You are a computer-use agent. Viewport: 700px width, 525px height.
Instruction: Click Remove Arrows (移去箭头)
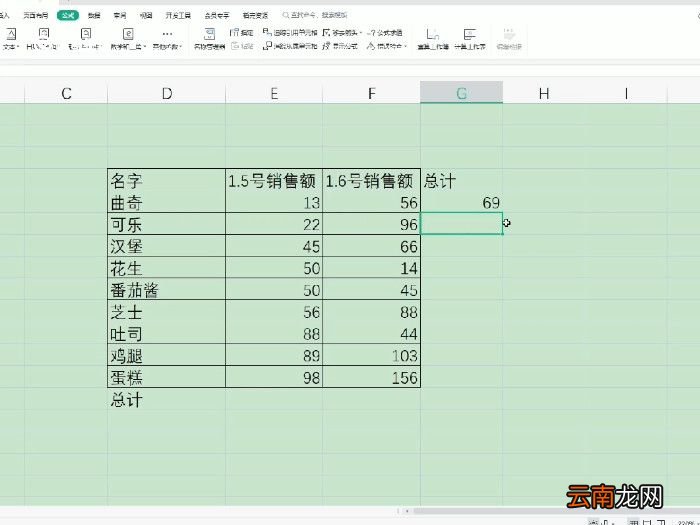tap(340, 33)
